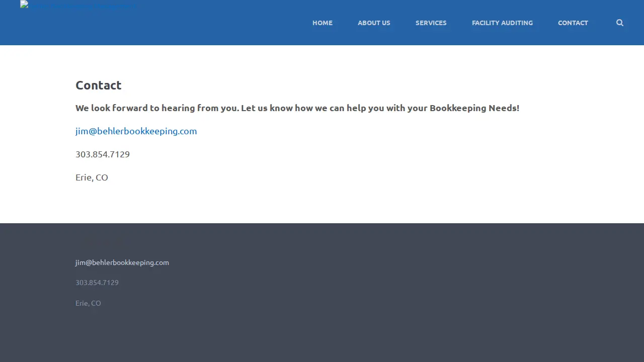Click Erie, CO in main content
The height and width of the screenshot is (362, 644).
tap(92, 177)
